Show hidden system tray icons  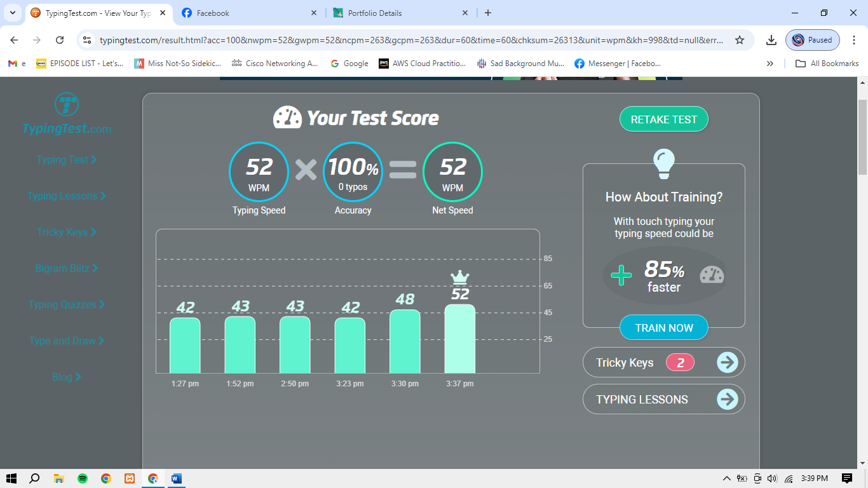click(727, 478)
